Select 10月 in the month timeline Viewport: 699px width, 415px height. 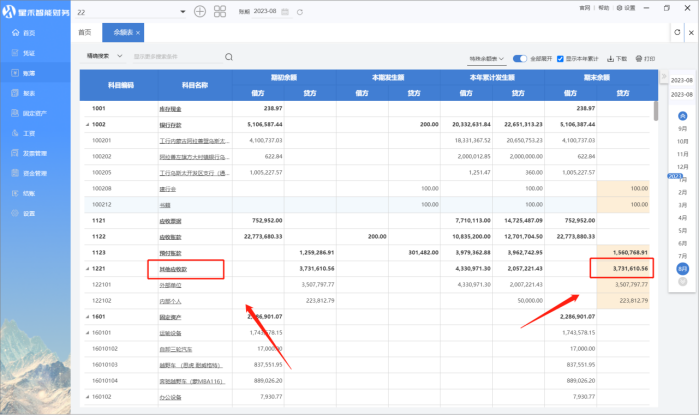[682, 142]
